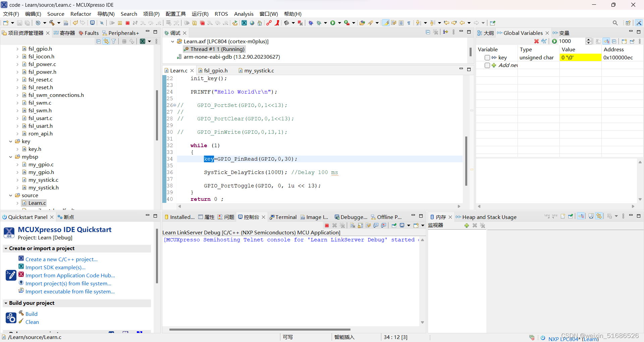Toggle the MCUXpresso perspective button at top right

point(639,23)
